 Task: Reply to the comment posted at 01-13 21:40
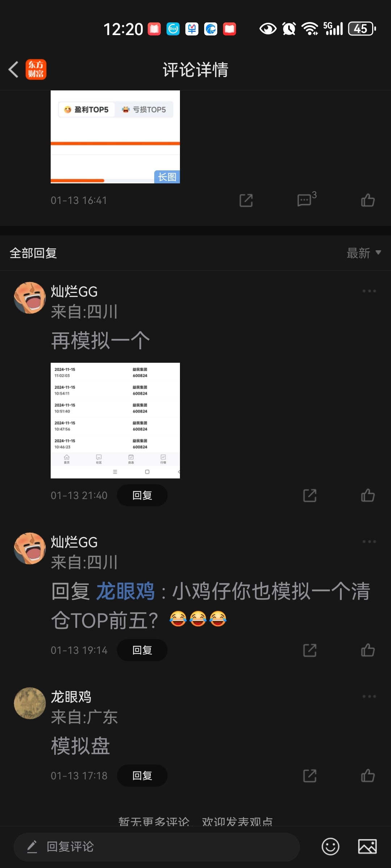(142, 495)
